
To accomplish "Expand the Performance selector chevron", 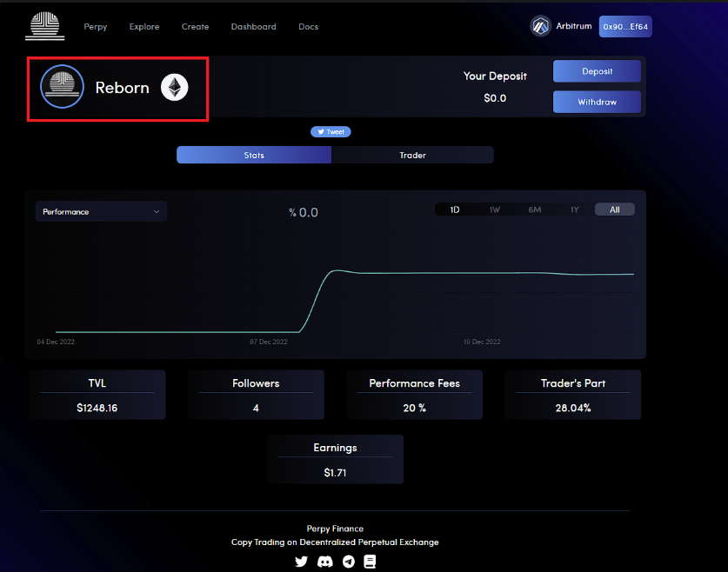I will [157, 211].
